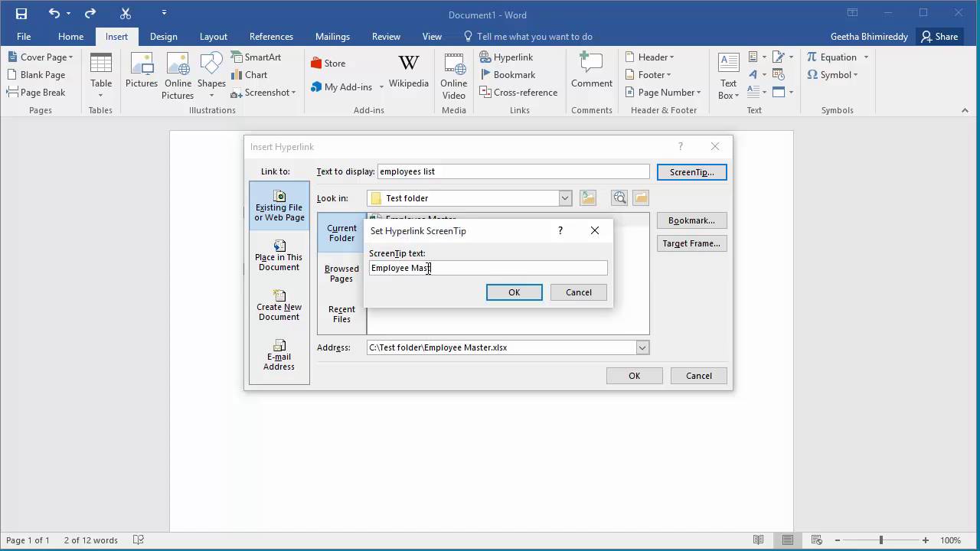Insert a Comment from the ribbon
Image resolution: width=980 pixels, height=551 pixels.
point(591,71)
